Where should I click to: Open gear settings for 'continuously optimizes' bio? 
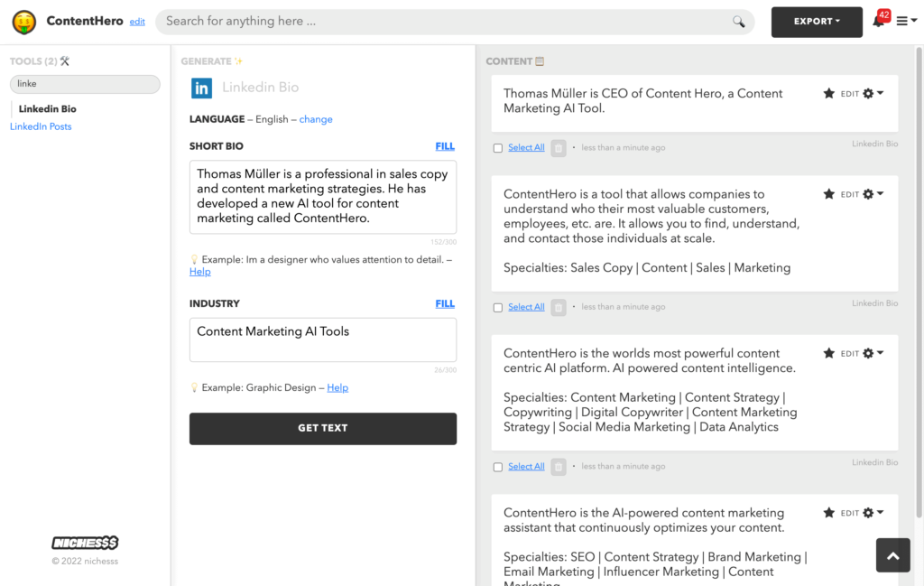(868, 512)
